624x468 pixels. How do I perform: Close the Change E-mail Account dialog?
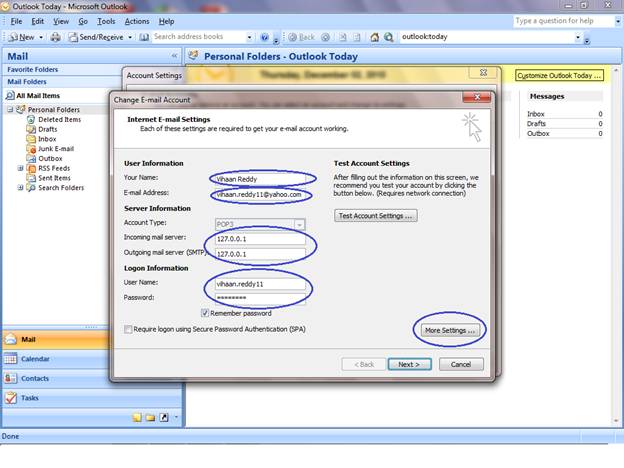477,97
